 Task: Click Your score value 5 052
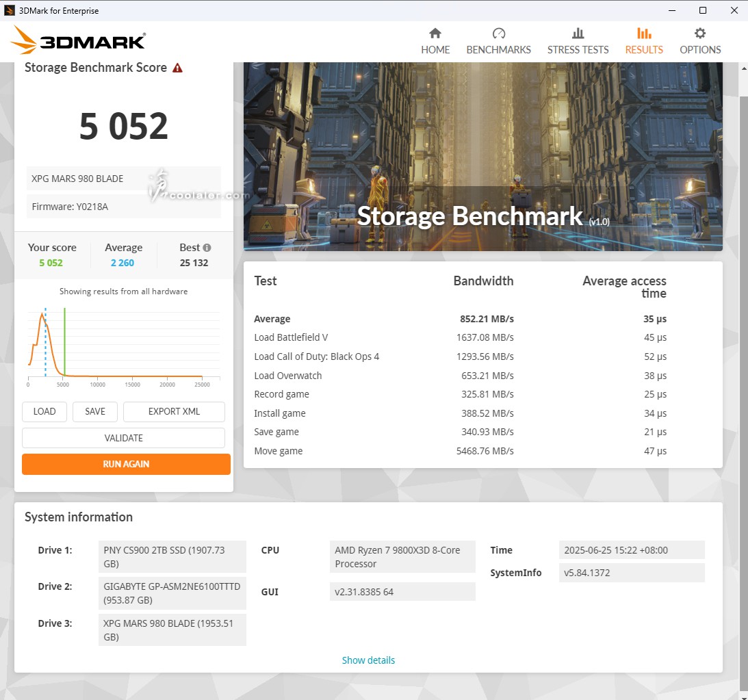(x=51, y=263)
